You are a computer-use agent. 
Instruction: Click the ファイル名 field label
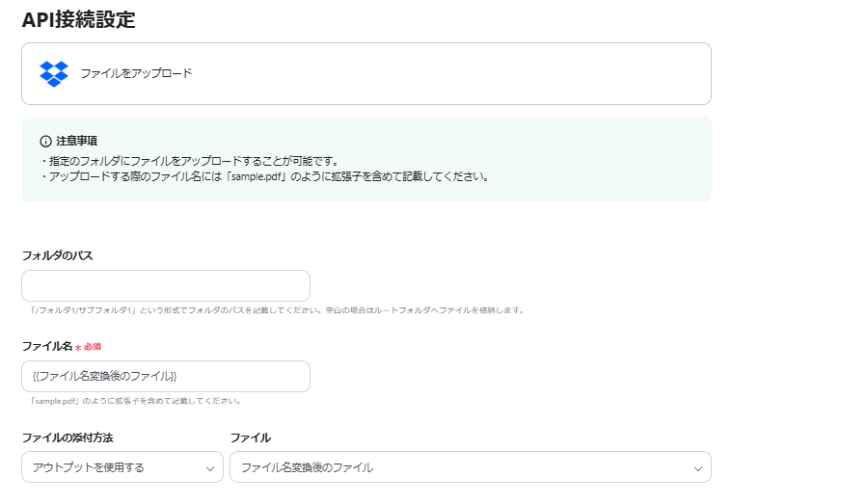(x=47, y=346)
